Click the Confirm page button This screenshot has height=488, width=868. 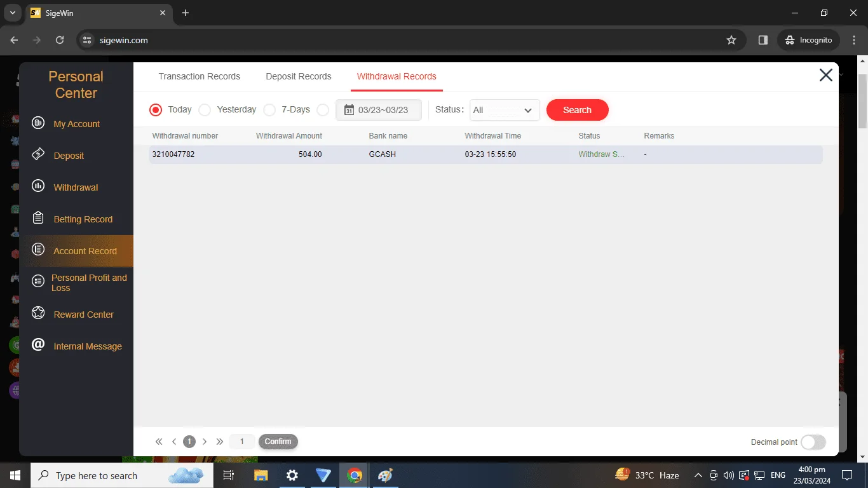278,442
